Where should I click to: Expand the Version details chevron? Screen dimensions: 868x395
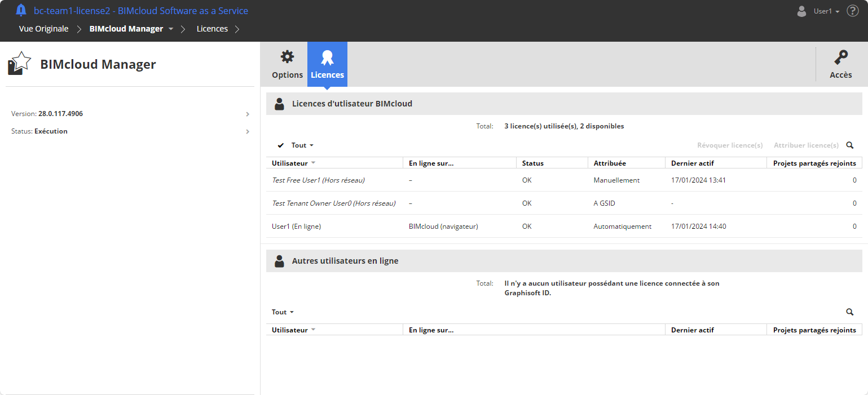pos(248,114)
